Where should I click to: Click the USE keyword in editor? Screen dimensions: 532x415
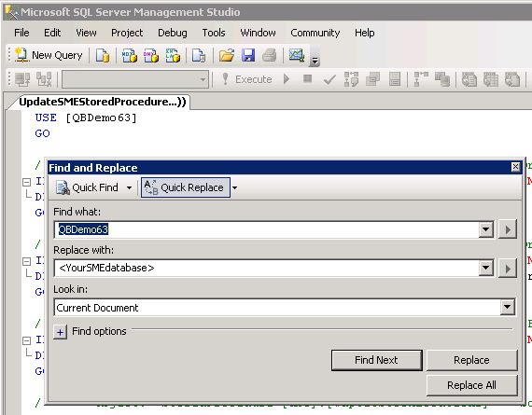click(x=46, y=118)
